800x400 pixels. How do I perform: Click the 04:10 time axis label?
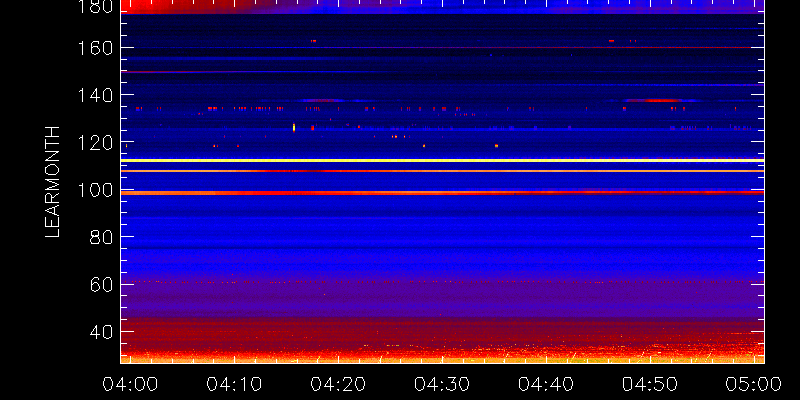[x=234, y=384]
